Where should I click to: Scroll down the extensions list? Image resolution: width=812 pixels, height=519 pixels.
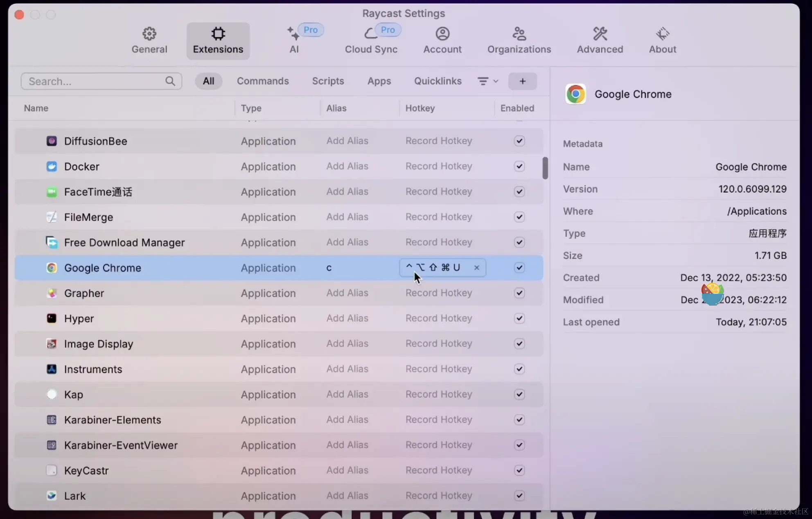[545, 355]
